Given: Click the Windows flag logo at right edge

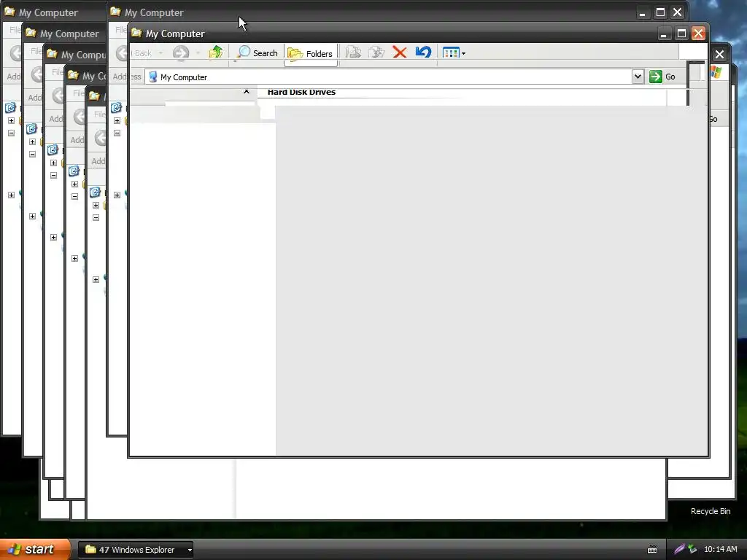Looking at the screenshot, I should click(x=716, y=72).
